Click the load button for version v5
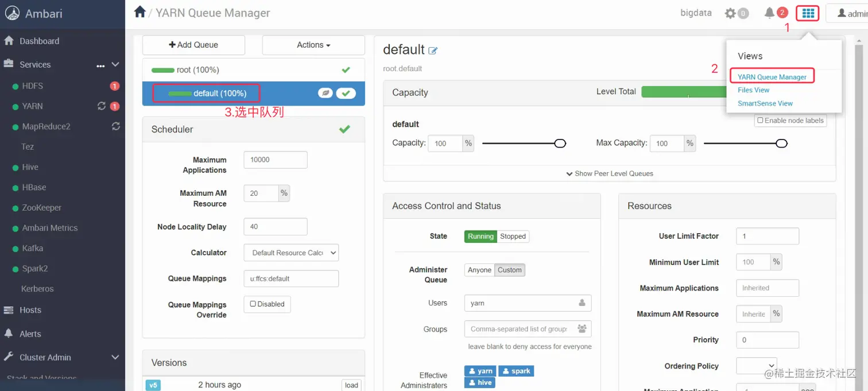Screen dimensions: 868x391 tap(352, 385)
